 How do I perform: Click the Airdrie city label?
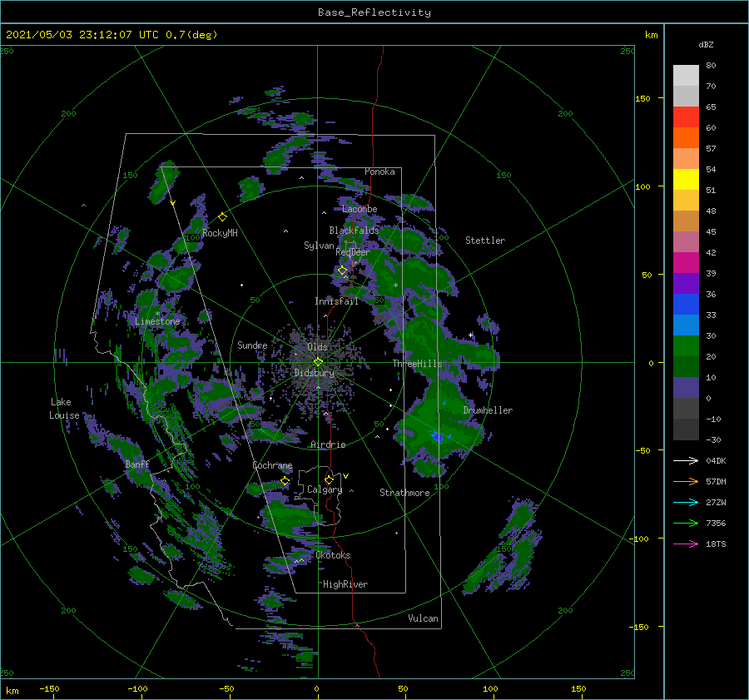click(328, 444)
